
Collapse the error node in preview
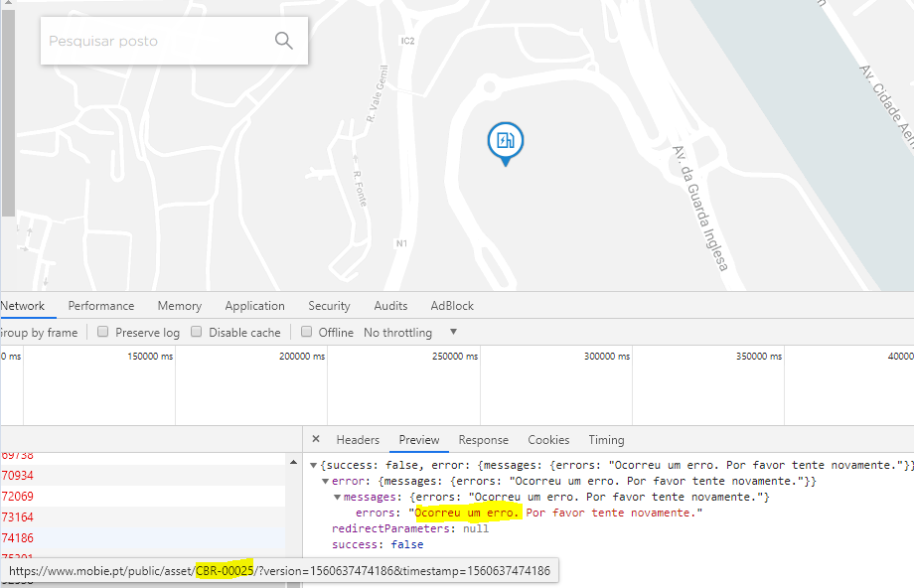(x=325, y=481)
